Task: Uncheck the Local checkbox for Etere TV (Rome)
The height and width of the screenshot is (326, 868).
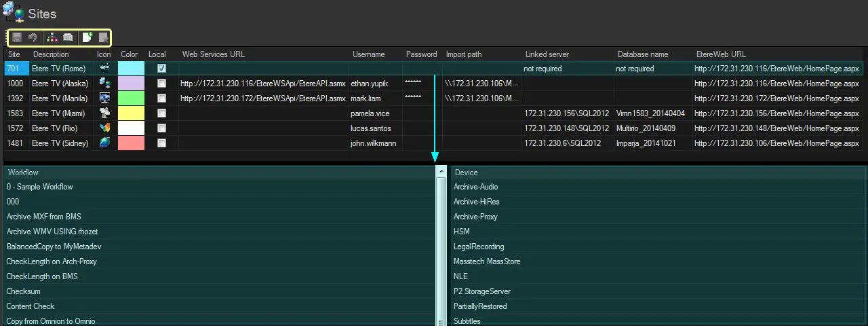Action: (x=161, y=69)
